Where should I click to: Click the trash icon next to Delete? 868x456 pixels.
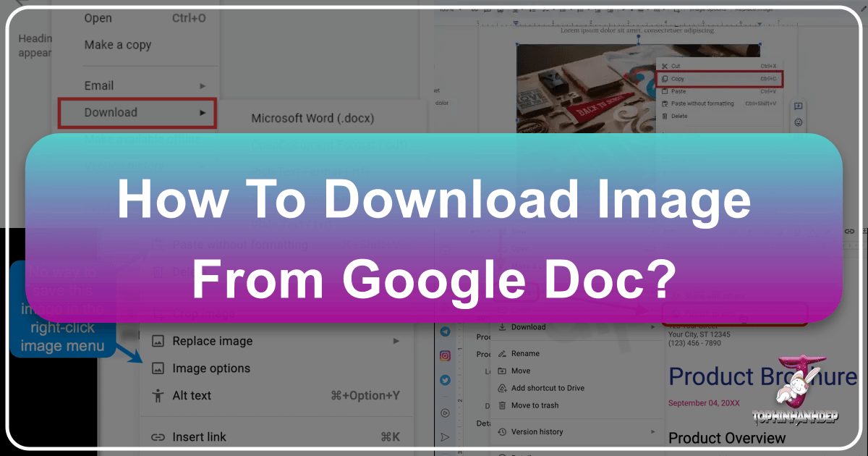pyautogui.click(x=664, y=116)
